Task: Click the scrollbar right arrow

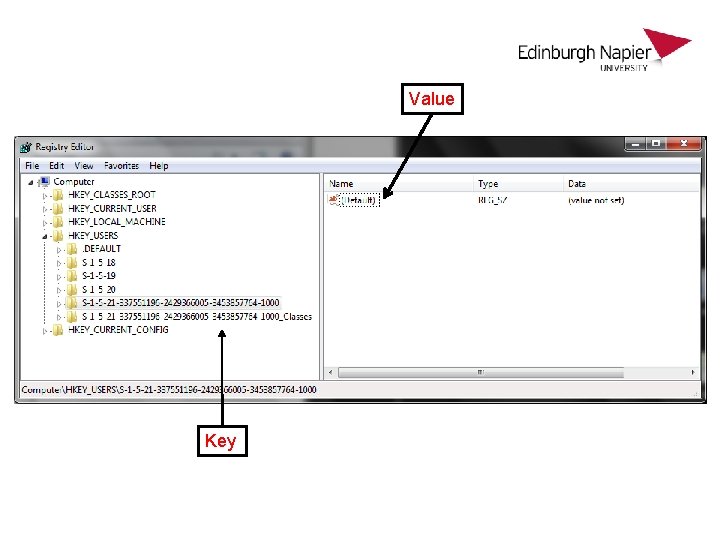Action: [693, 372]
